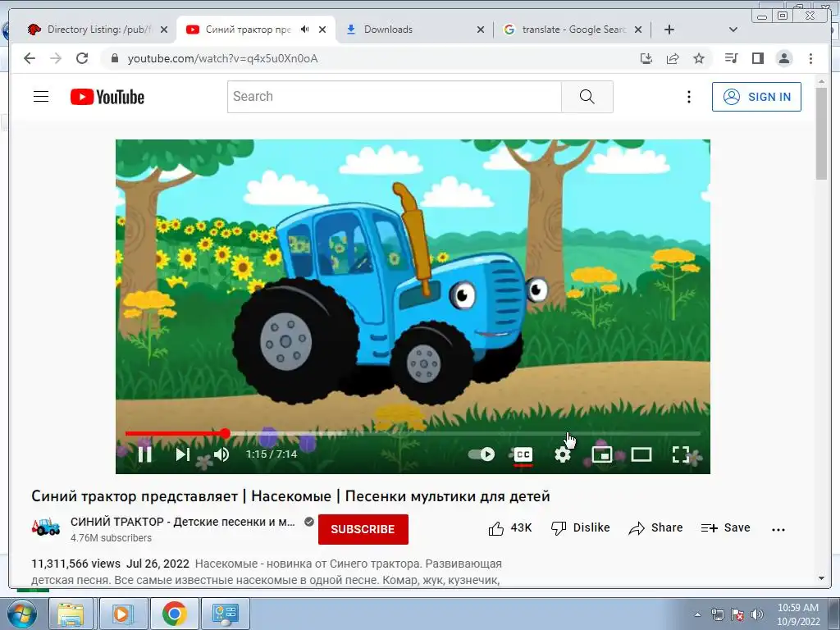Screen dimensions: 840x630
Task: Open the media controls icon
Action: pos(731,58)
